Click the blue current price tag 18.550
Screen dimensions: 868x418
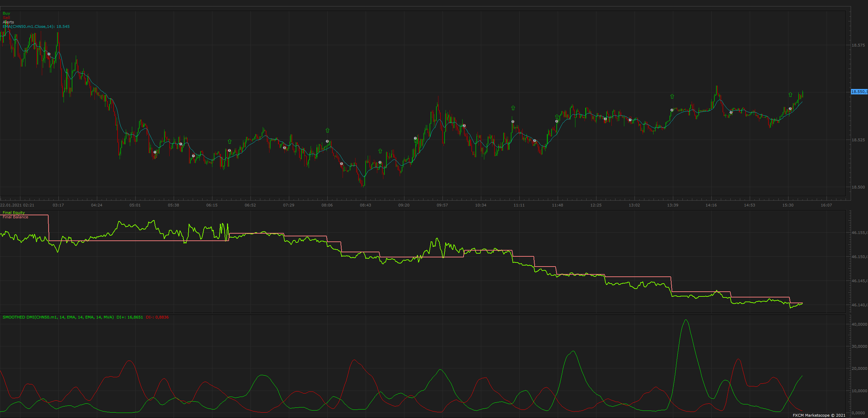(859, 92)
